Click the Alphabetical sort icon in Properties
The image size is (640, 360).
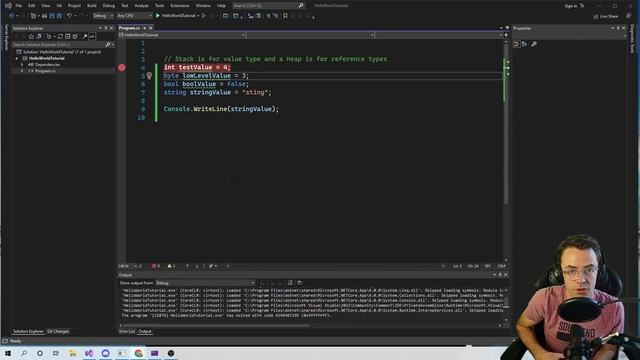coord(524,44)
